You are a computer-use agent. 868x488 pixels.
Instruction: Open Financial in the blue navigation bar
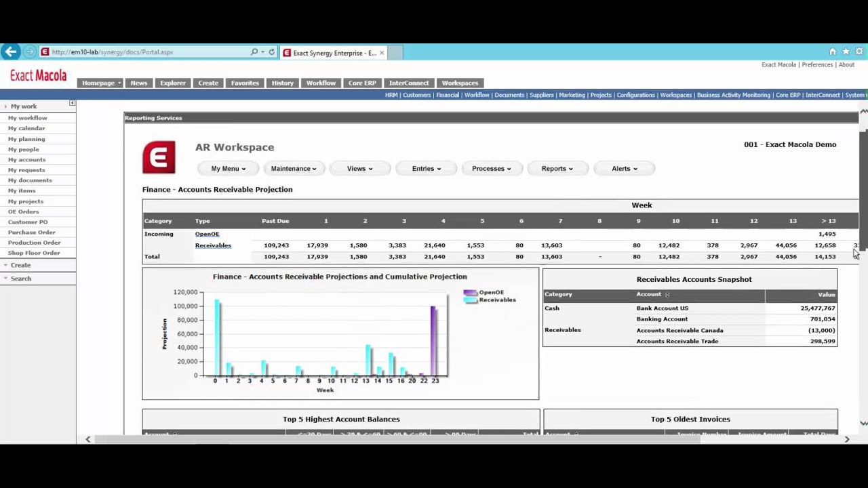pyautogui.click(x=448, y=95)
